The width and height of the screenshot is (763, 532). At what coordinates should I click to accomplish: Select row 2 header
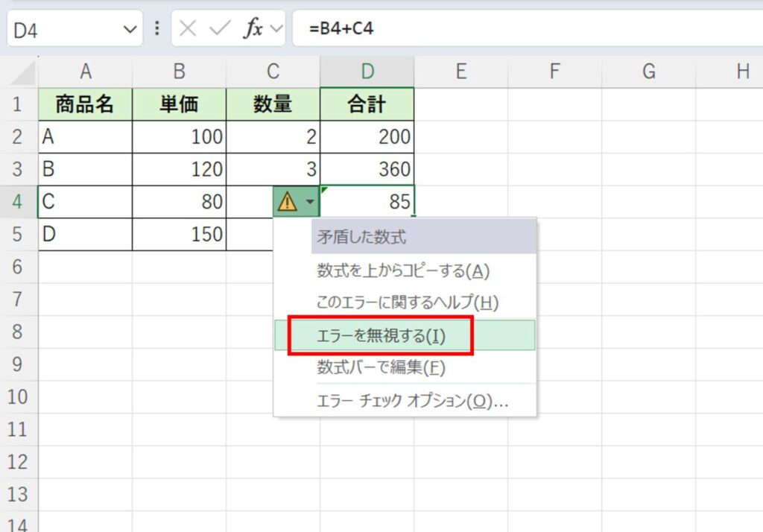pyautogui.click(x=18, y=137)
